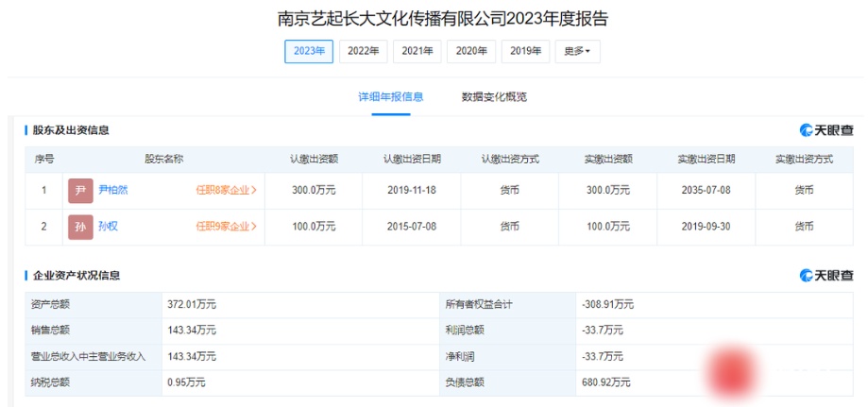Click the 认缴出资日期 column header
This screenshot has height=407, width=868.
412,160
